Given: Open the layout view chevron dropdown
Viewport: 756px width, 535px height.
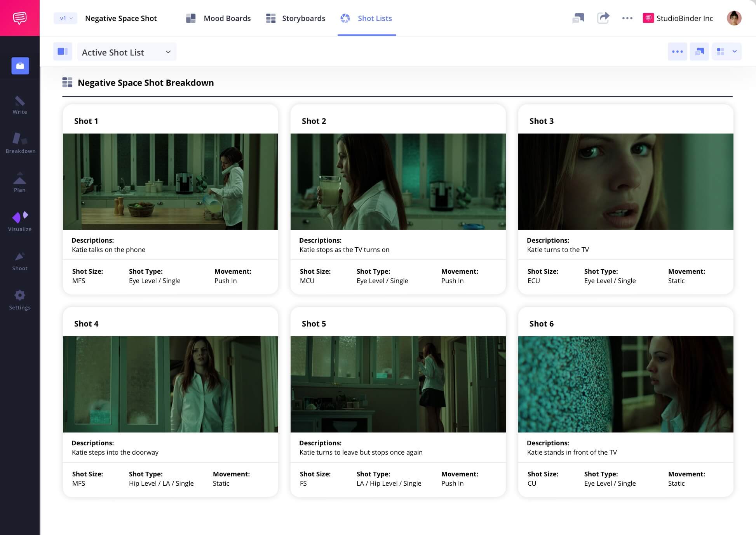Looking at the screenshot, I should tap(735, 51).
